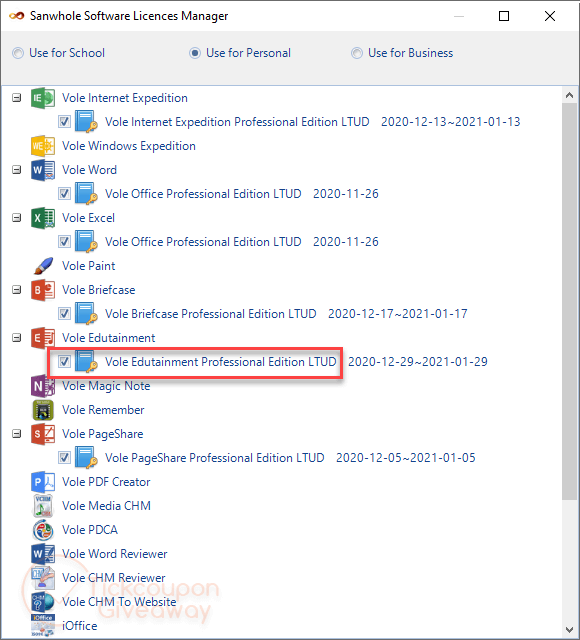Image resolution: width=580 pixels, height=640 pixels.
Task: Click the Vole Remember icon
Action: [x=43, y=410]
